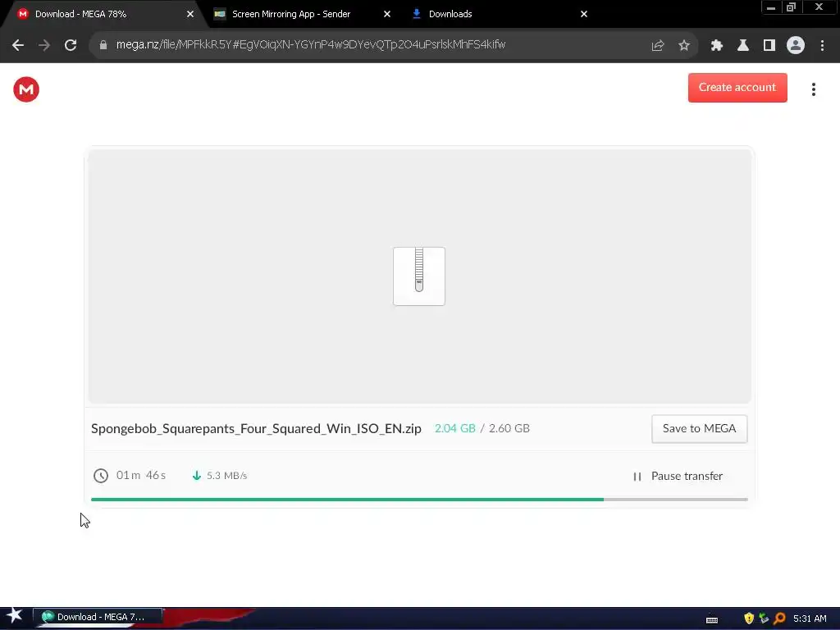
Task: Click the share page icon in address bar
Action: click(658, 46)
